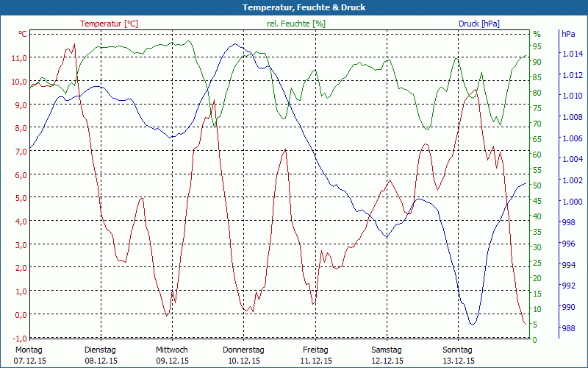This screenshot has height=368, width=588.
Task: Click the '8,0' temperature axis value
Action: [21, 128]
